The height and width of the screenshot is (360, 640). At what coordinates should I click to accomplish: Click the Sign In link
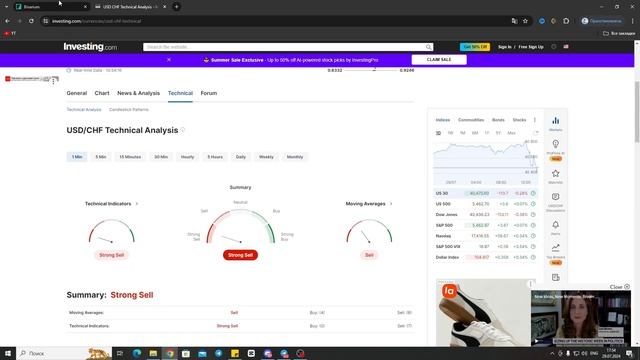(504, 47)
